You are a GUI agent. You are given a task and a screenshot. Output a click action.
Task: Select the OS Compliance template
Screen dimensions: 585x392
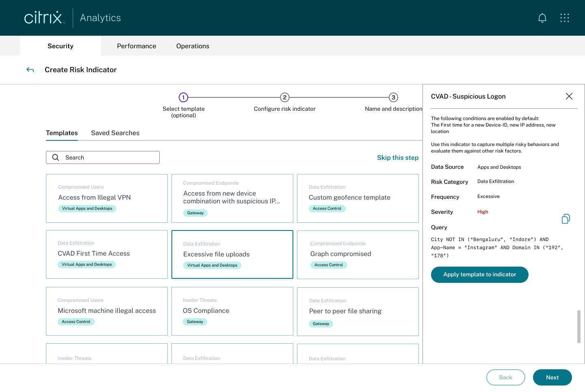pos(232,311)
